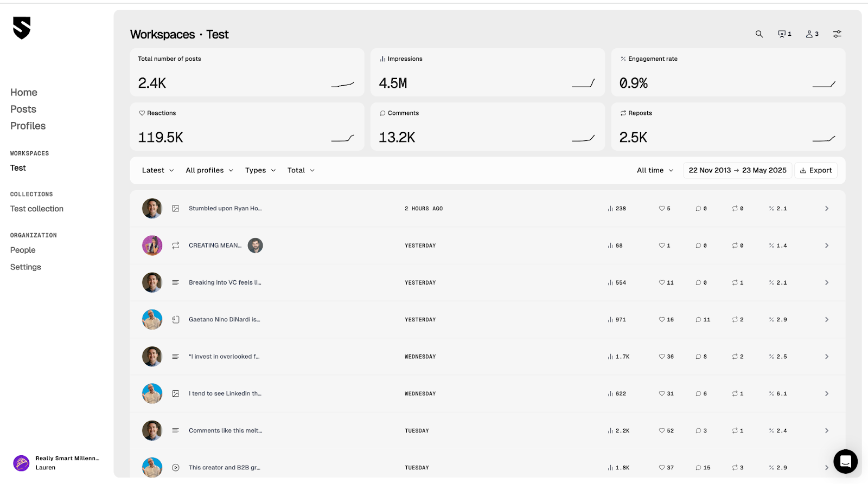Click the app logo in the sidebar
This screenshot has height=484, width=868.
(x=22, y=28)
